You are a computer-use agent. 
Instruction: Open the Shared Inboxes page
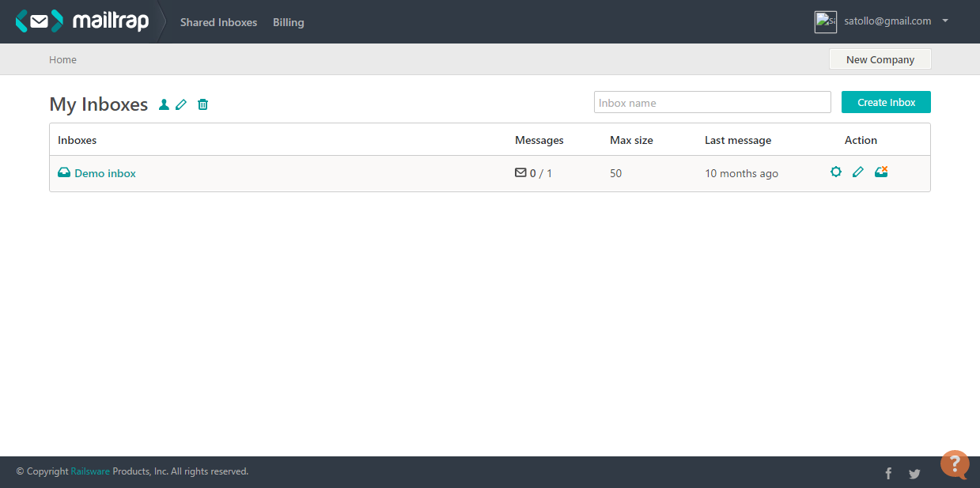point(218,22)
